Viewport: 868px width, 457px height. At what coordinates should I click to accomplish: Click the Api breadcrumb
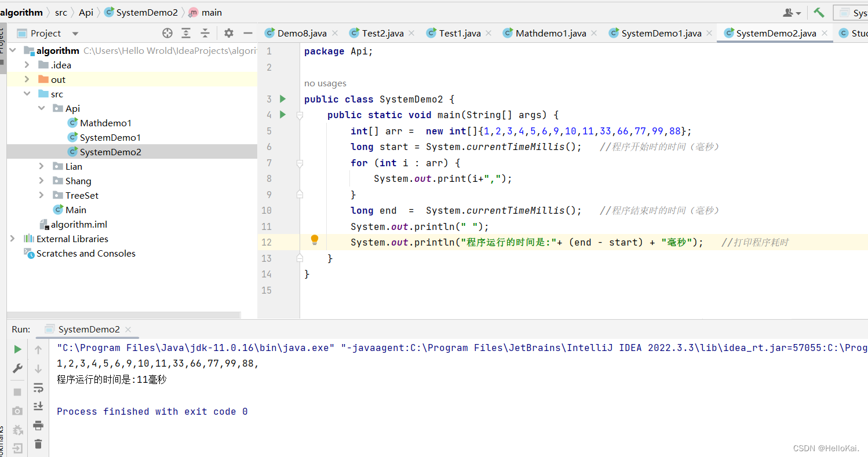click(86, 12)
